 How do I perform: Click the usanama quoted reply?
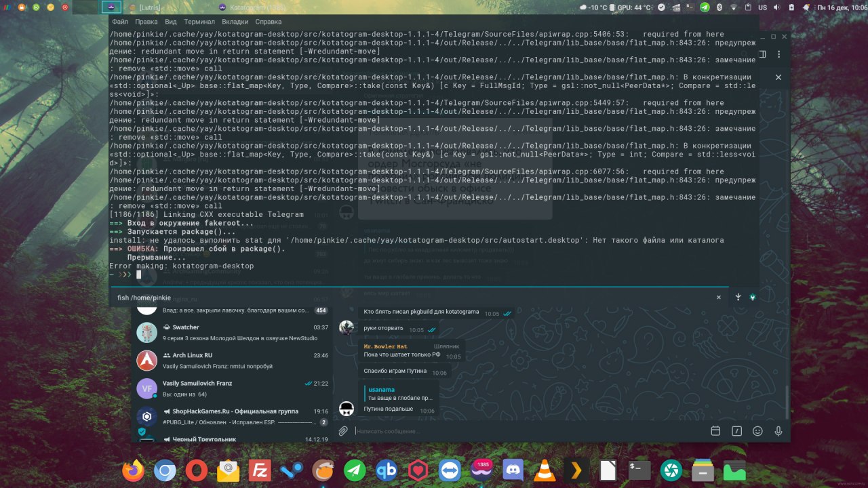399,394
